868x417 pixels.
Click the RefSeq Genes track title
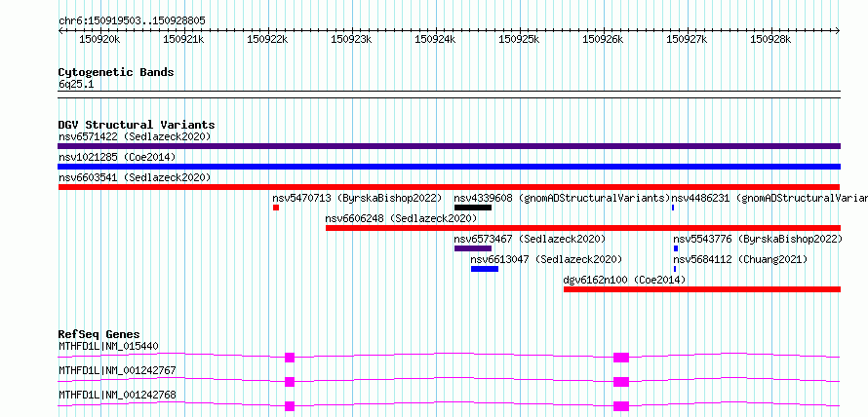point(99,334)
